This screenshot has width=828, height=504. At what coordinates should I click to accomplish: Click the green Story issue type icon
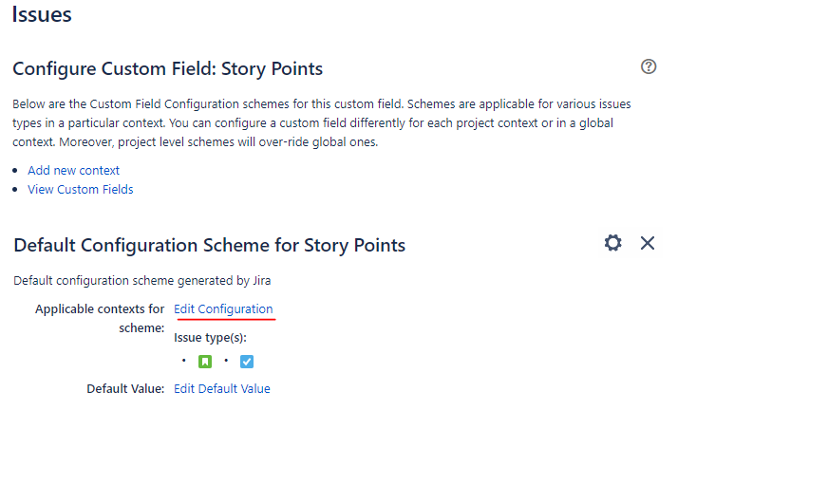[x=205, y=362]
